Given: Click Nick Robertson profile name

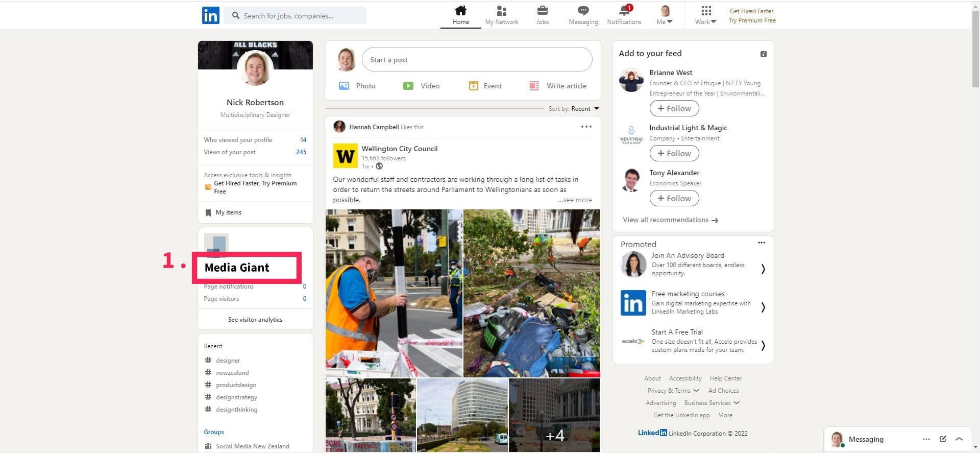Looking at the screenshot, I should [x=255, y=103].
